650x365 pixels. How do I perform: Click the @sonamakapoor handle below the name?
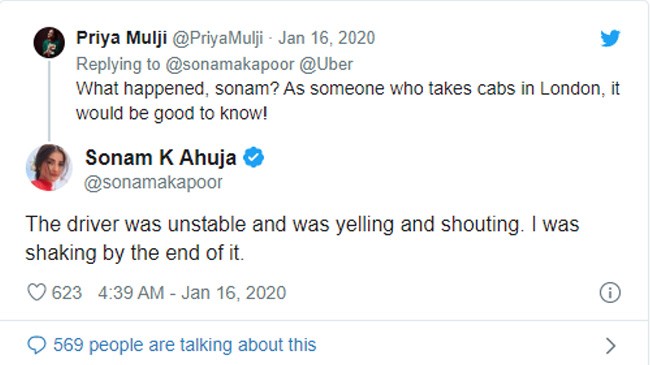click(153, 182)
